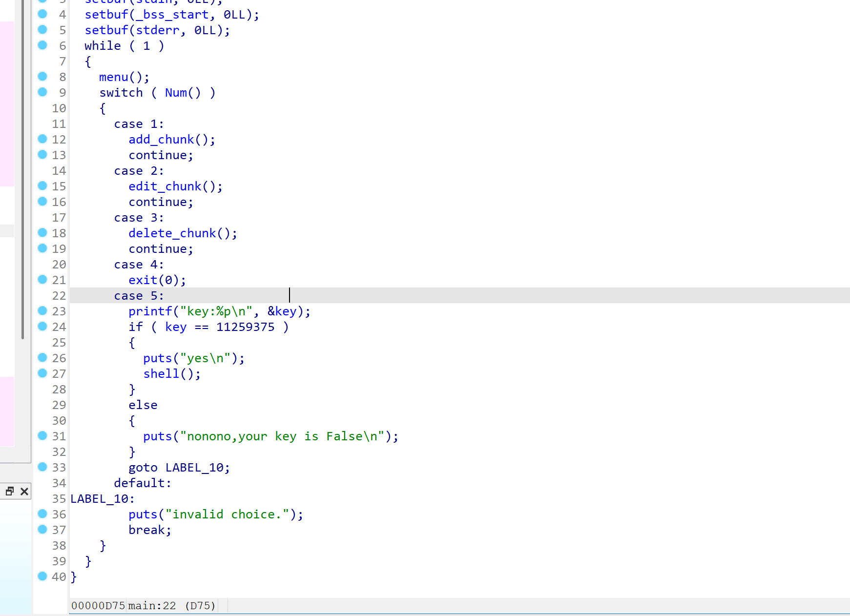Click the blue marker beside line 27
This screenshot has width=850, height=616.
coord(42,373)
